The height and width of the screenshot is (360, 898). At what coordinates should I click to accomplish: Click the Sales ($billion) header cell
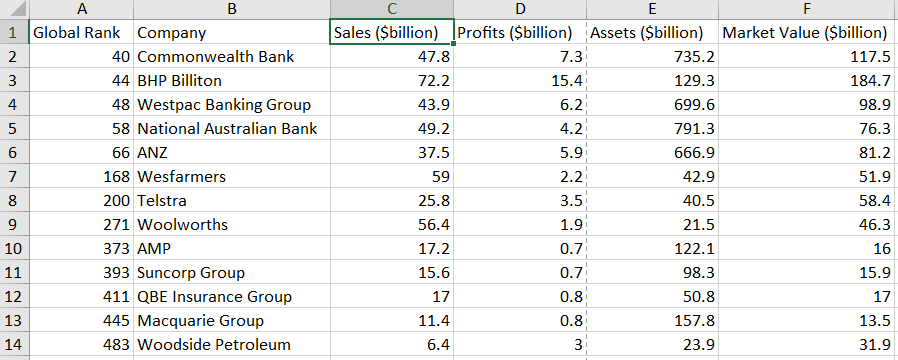392,33
